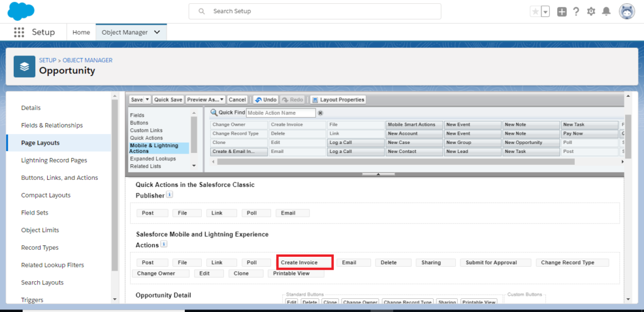
Task: Select Fields & Relationships in the sidebar
Action: 52,125
